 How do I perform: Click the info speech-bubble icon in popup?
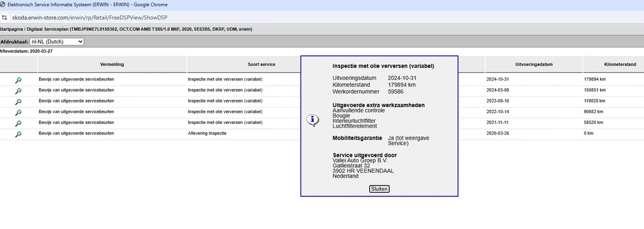(313, 120)
